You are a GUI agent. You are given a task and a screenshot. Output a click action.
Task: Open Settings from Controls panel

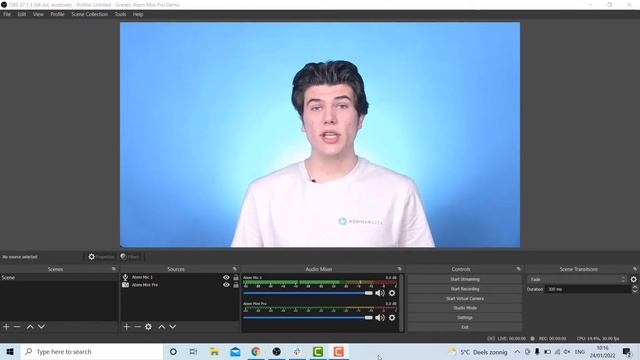(465, 318)
